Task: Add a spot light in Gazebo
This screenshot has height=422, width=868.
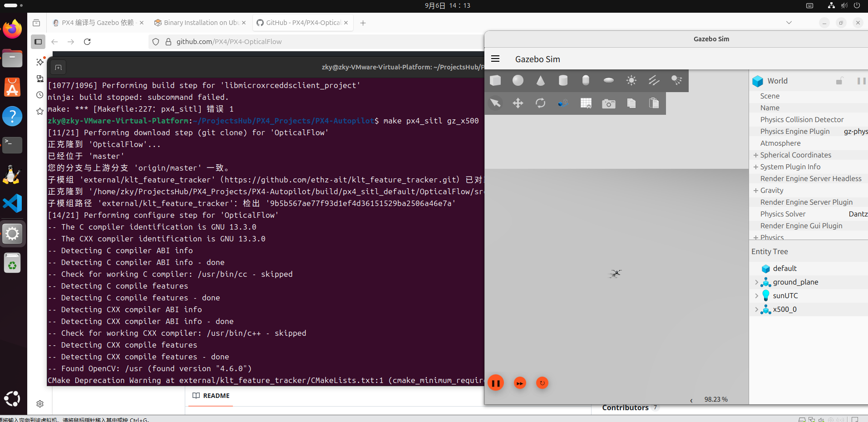Action: 677,80
